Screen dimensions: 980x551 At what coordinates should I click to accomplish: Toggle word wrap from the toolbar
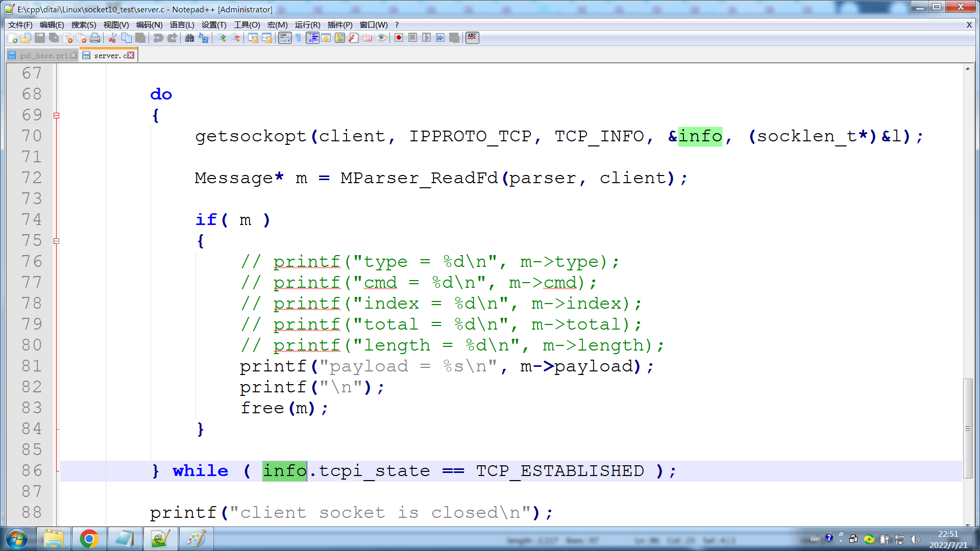(x=284, y=38)
